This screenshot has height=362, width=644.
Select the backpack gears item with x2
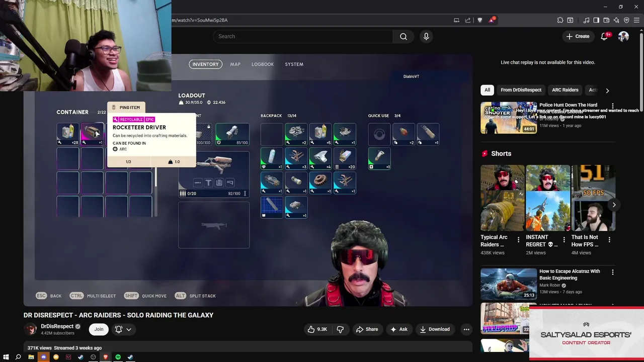(296, 134)
